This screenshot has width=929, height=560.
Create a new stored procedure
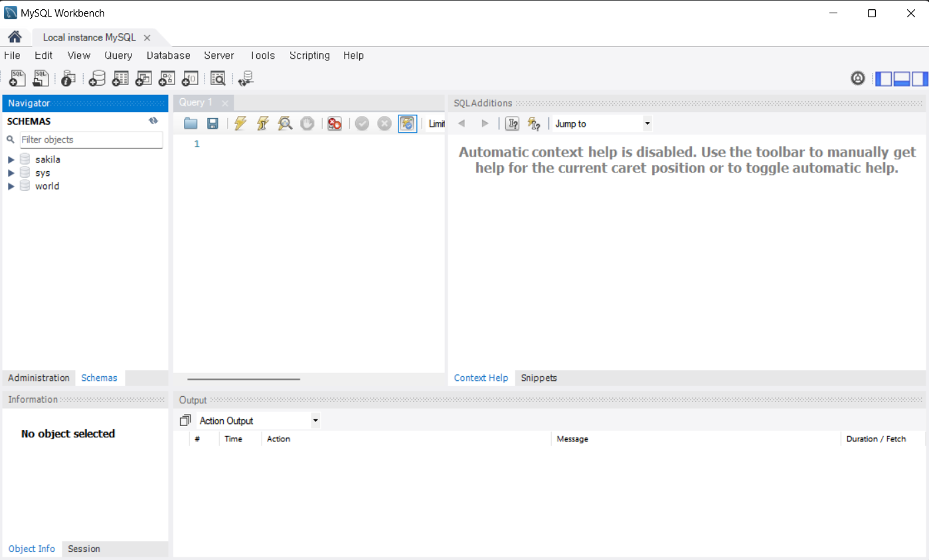click(167, 78)
